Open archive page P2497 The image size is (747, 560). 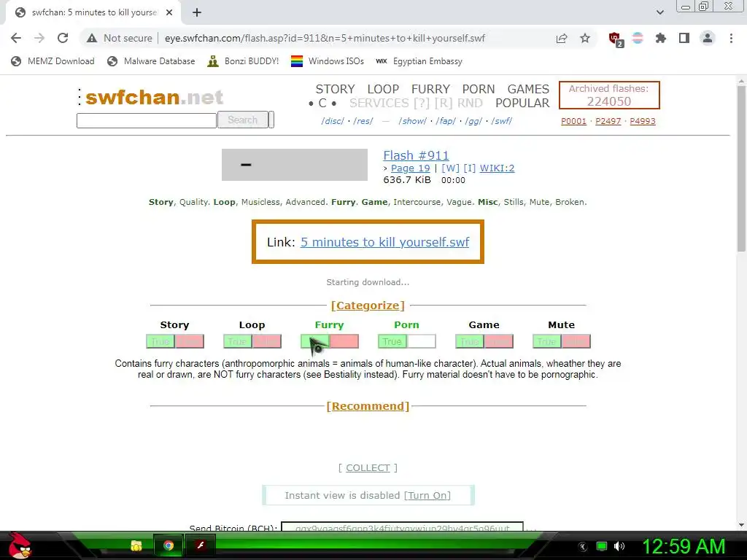click(x=608, y=121)
